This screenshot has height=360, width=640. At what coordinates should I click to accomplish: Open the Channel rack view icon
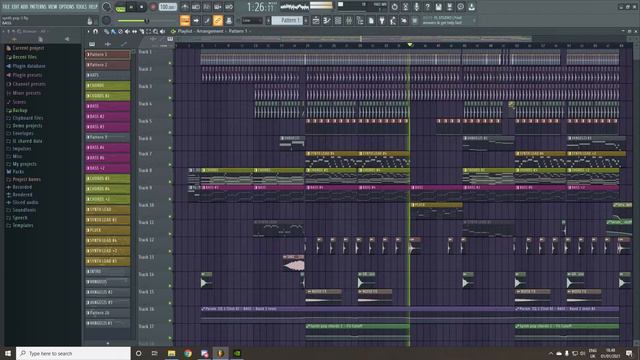click(338, 20)
